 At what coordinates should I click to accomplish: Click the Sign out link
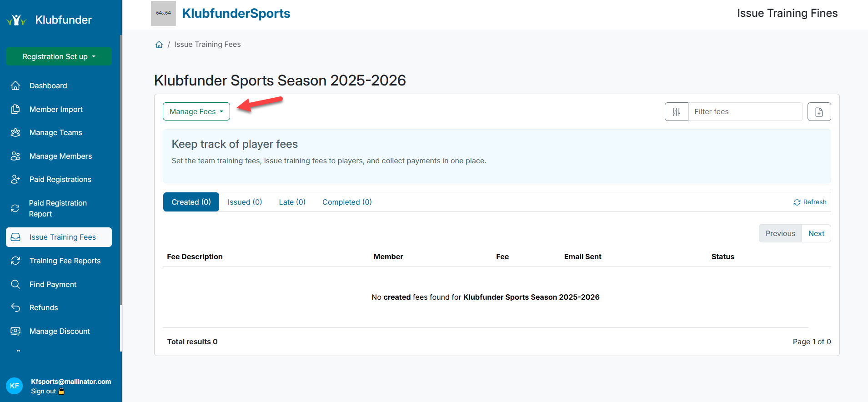[x=44, y=391]
